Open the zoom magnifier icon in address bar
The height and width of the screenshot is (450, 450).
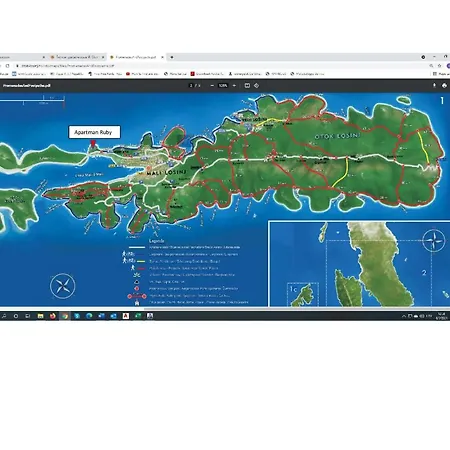(431, 66)
